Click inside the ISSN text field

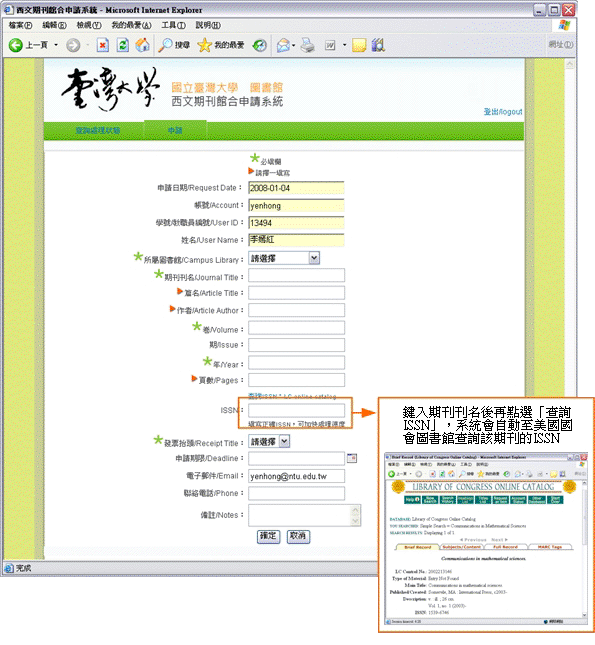click(296, 410)
